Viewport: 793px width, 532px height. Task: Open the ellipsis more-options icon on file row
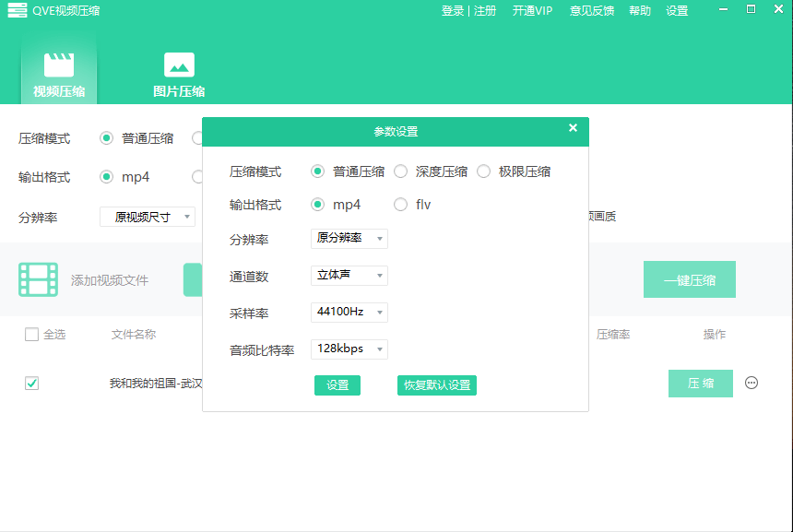coord(751,384)
